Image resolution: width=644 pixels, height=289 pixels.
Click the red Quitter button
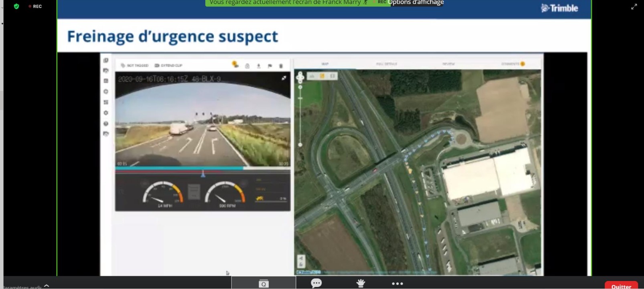coord(621,285)
